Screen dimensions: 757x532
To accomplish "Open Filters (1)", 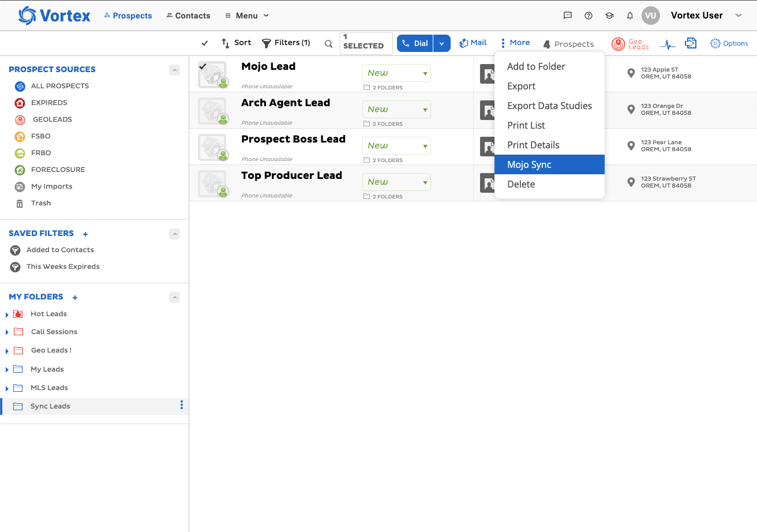I will click(286, 43).
